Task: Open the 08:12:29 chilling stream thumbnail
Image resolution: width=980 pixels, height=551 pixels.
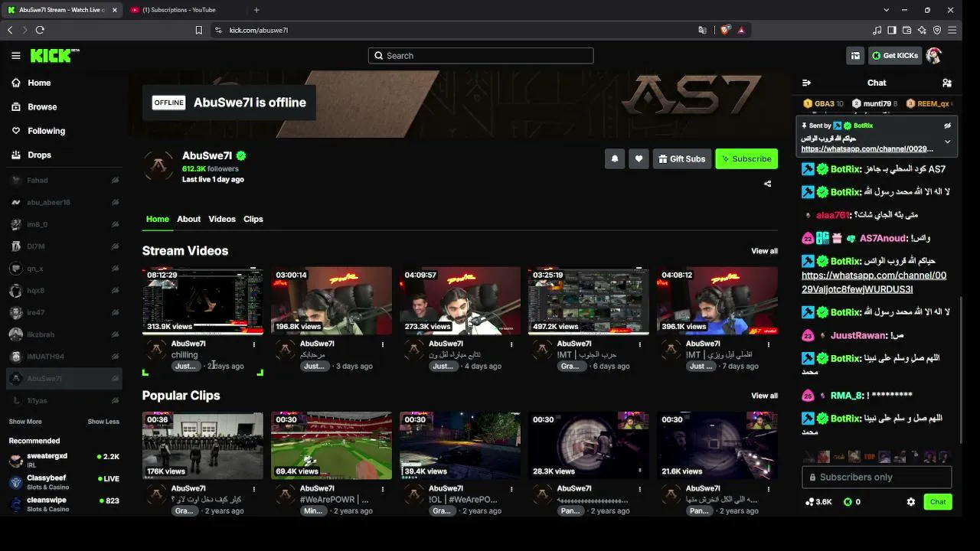Action: pos(202,301)
